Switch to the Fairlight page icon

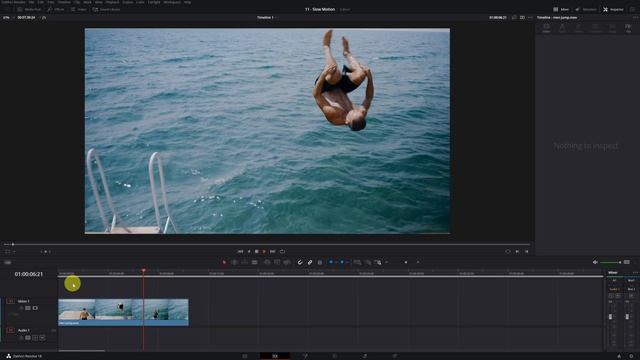point(365,356)
